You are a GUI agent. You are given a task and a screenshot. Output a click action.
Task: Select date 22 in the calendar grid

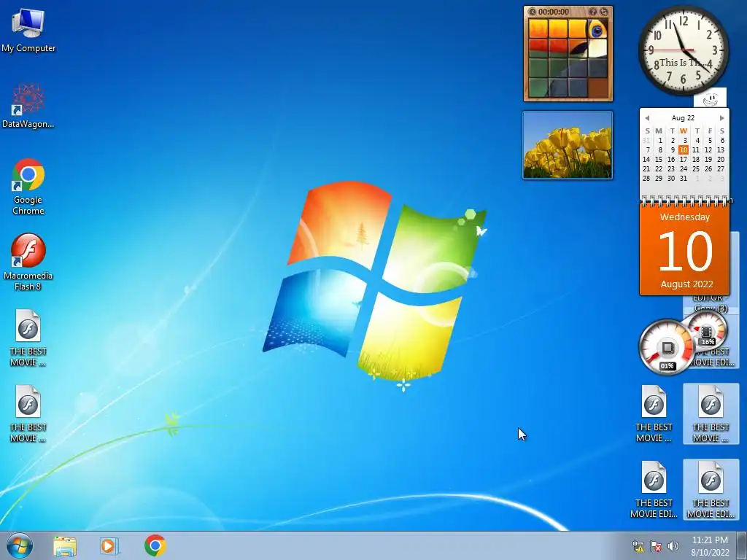click(x=659, y=168)
